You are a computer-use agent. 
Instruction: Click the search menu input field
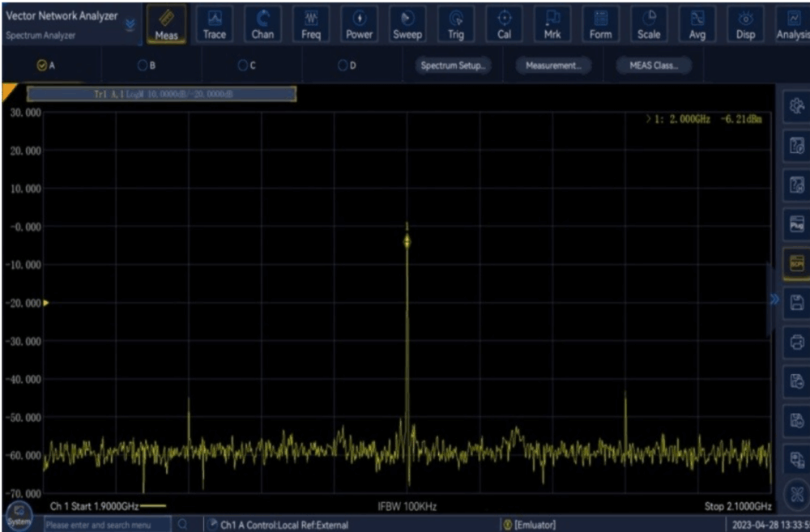click(x=105, y=525)
